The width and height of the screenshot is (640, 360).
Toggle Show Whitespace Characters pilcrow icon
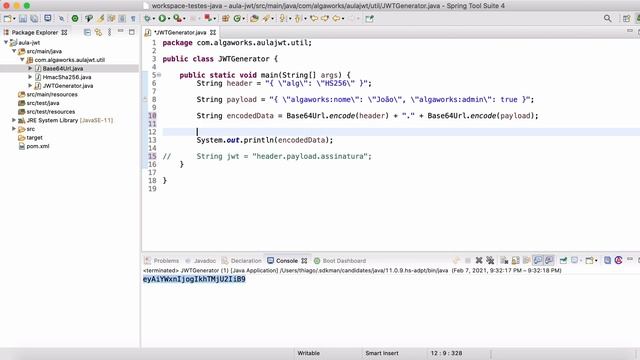(x=133, y=18)
